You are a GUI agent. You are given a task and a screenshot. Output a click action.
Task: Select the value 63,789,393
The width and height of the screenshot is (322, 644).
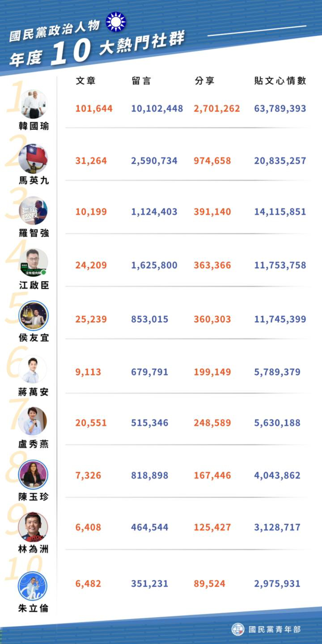[x=280, y=108]
